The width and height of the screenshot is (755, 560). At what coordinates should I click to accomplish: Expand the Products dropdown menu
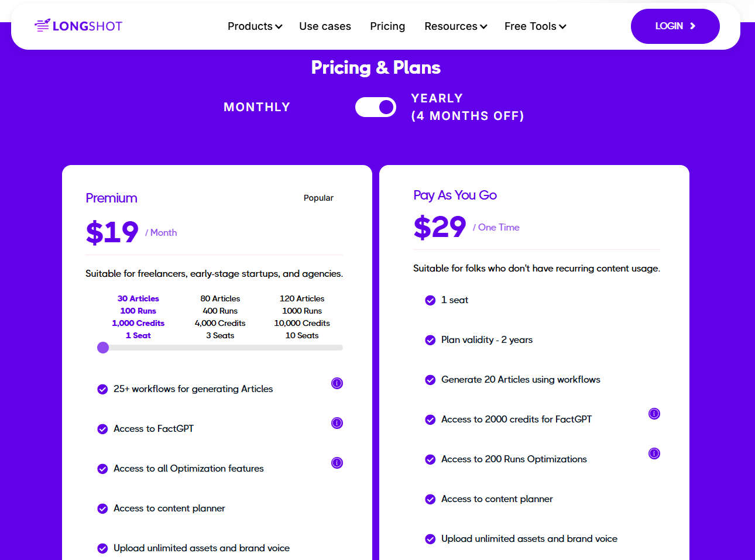click(x=255, y=26)
